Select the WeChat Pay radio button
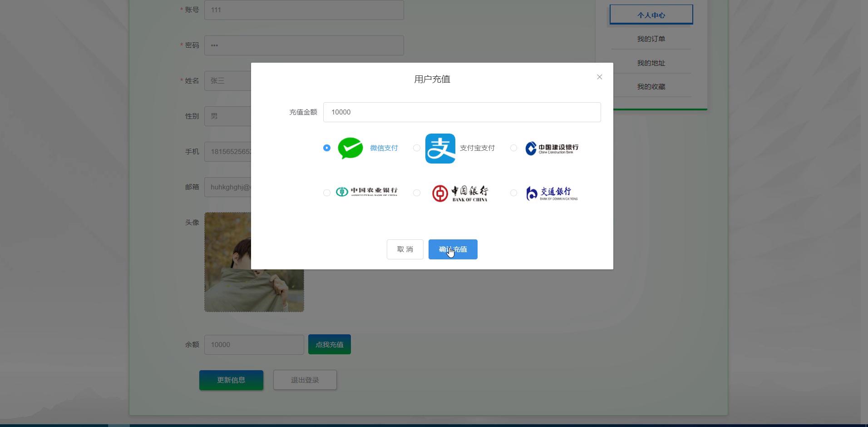The image size is (868, 427). 327,148
